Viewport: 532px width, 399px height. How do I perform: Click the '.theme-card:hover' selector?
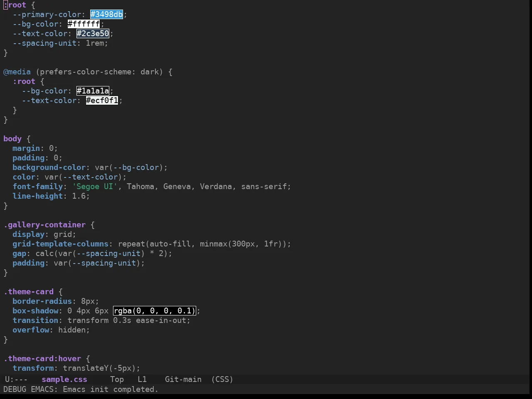coord(42,359)
